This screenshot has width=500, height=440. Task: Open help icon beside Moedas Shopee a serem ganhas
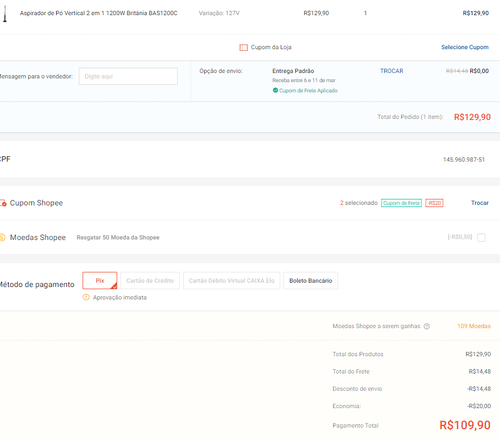pyautogui.click(x=427, y=326)
